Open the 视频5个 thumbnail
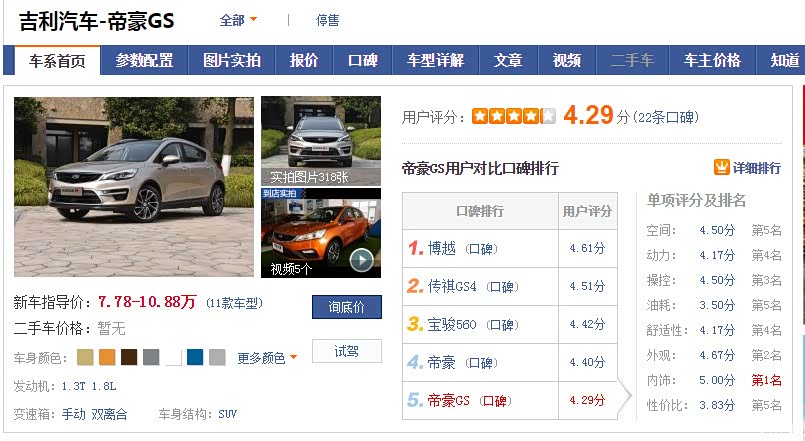 321,233
